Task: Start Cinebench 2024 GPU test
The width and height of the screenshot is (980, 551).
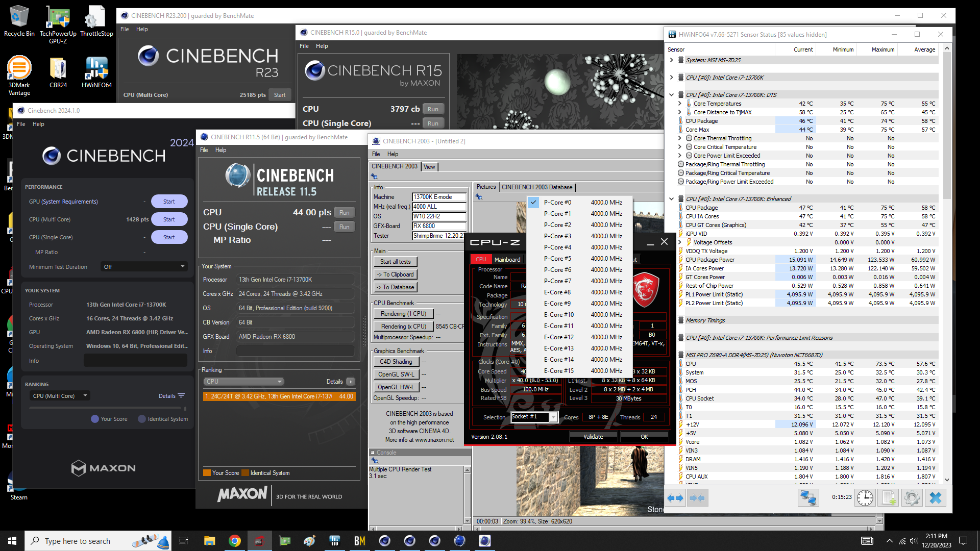Action: tap(169, 202)
